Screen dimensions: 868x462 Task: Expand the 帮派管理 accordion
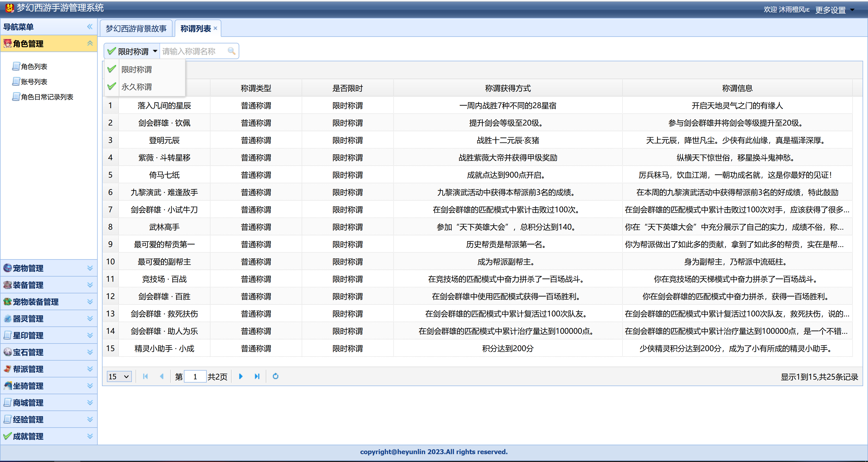coord(90,369)
